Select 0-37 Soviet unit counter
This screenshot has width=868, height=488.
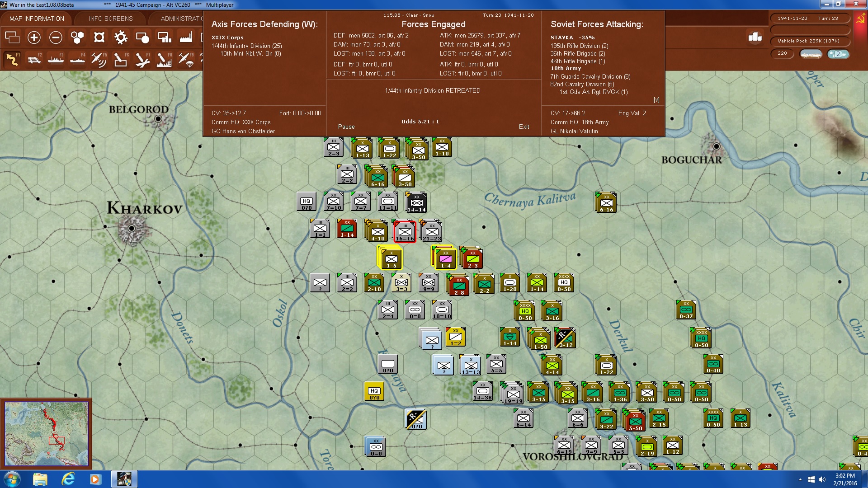tap(686, 310)
